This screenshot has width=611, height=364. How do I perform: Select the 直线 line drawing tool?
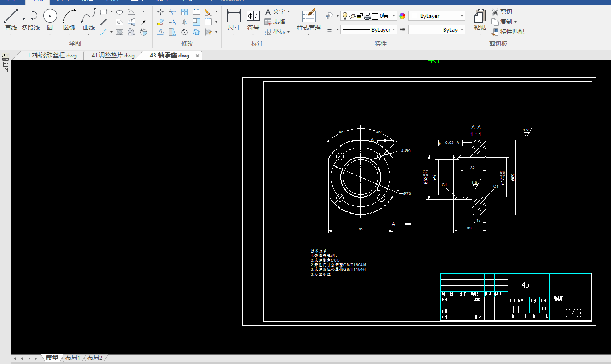[x=11, y=17]
